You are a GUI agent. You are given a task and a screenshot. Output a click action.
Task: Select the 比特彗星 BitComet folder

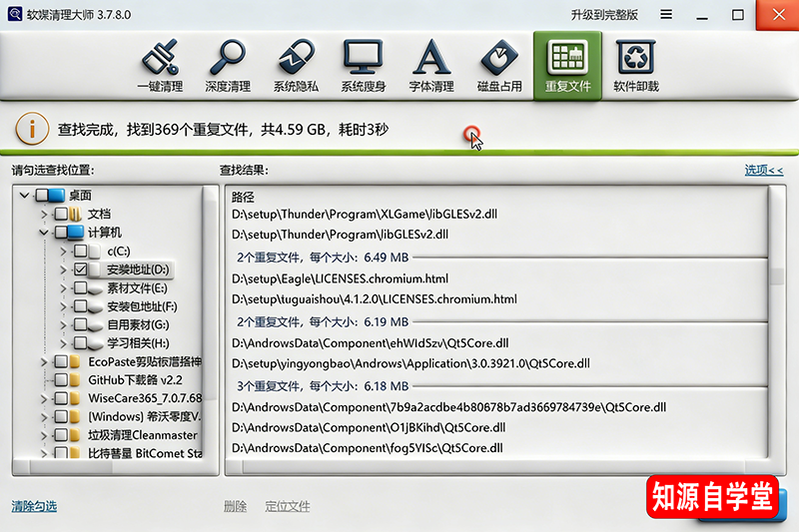[145, 453]
